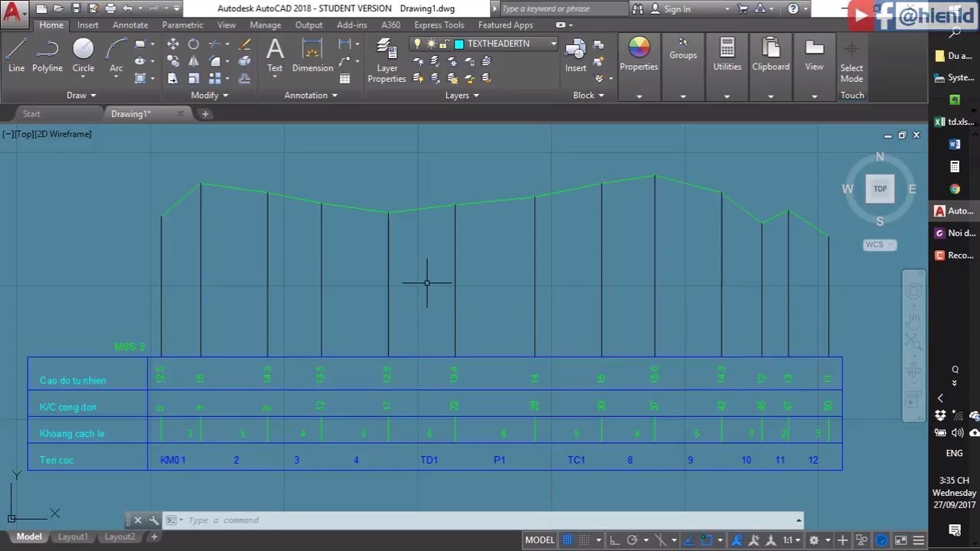Screen dimensions: 980x551
Task: Click the Table icon in Annotation
Action: (x=345, y=78)
